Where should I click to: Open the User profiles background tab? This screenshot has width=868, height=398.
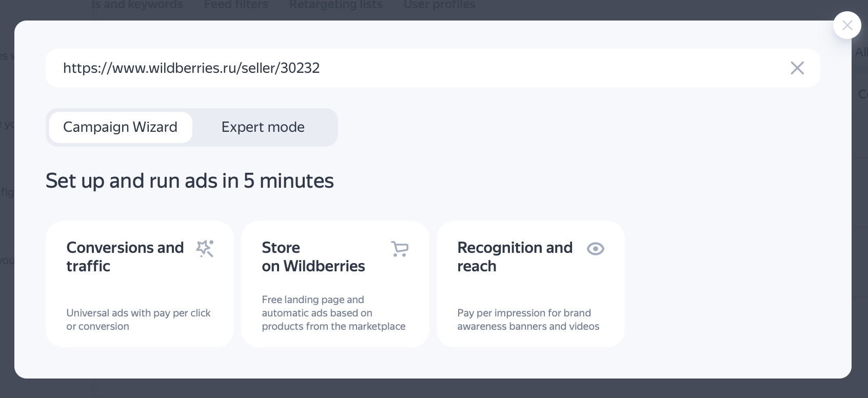(x=439, y=5)
